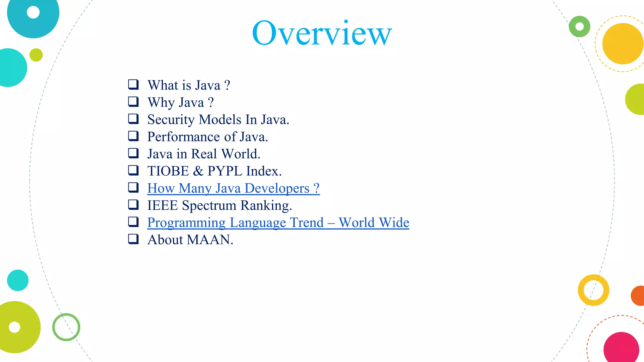Image resolution: width=644 pixels, height=362 pixels.
Task: Click bullet box beside 'Java in Real World.'
Action: pyautogui.click(x=133, y=153)
